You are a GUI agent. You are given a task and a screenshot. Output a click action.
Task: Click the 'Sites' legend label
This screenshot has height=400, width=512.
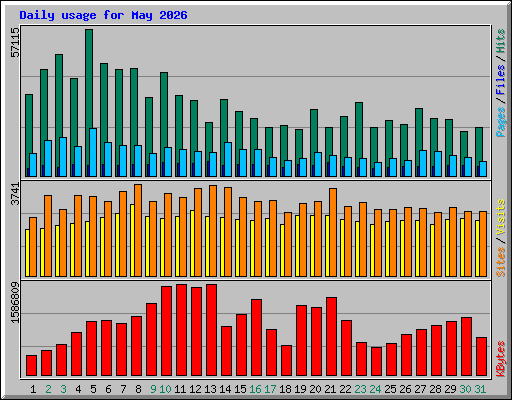[500, 262]
